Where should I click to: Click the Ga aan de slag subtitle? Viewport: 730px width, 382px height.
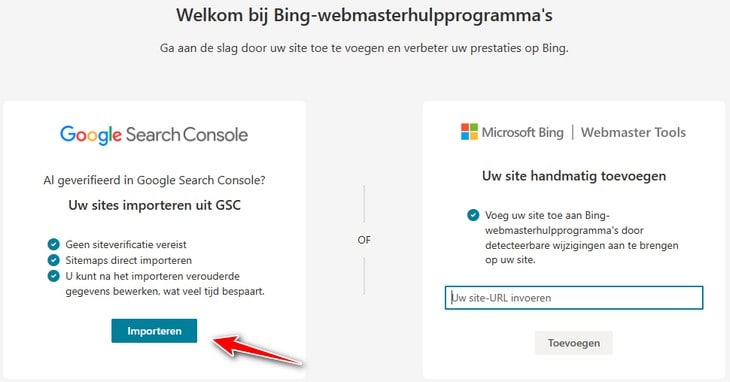[364, 48]
